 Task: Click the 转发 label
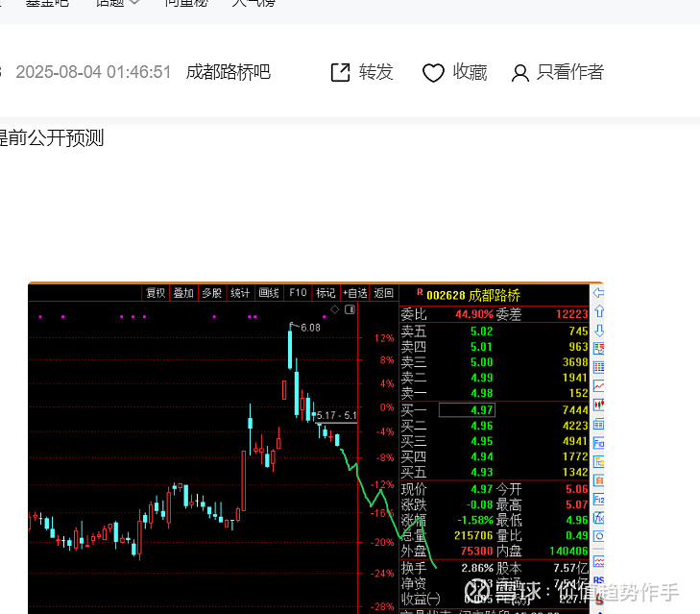[375, 72]
